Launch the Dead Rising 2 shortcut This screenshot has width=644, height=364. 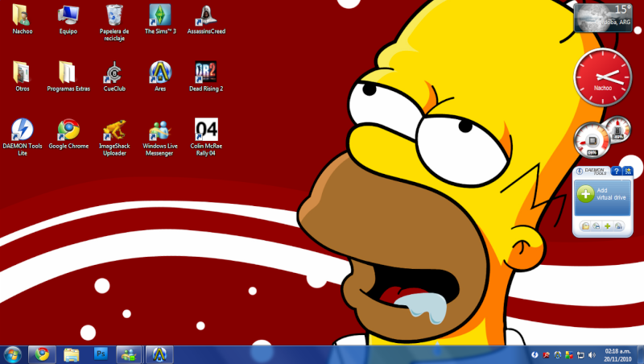coord(206,77)
